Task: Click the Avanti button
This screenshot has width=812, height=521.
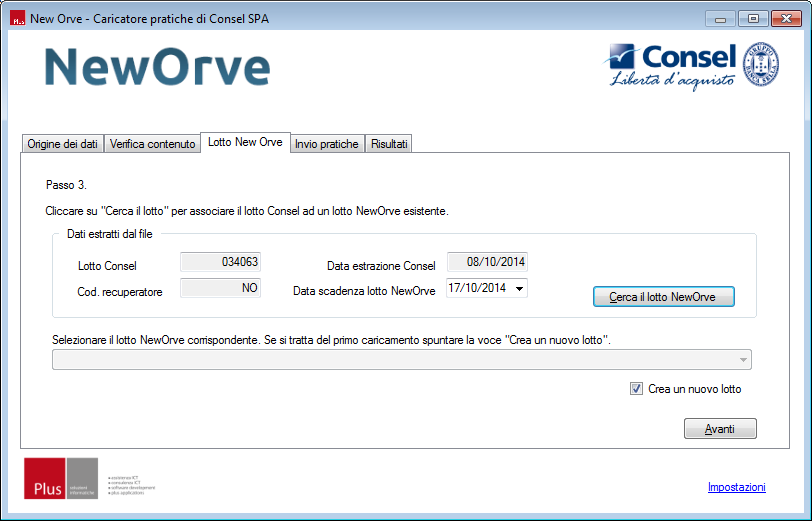Action: pos(720,429)
